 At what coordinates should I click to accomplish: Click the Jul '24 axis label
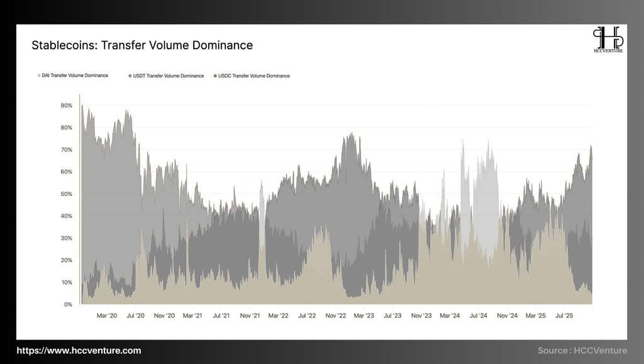(x=478, y=316)
